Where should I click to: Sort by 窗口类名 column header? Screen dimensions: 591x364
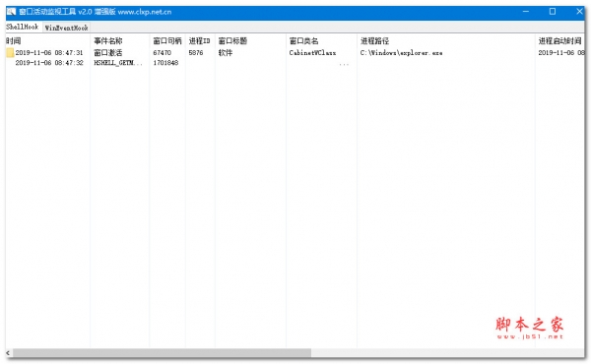click(x=303, y=40)
